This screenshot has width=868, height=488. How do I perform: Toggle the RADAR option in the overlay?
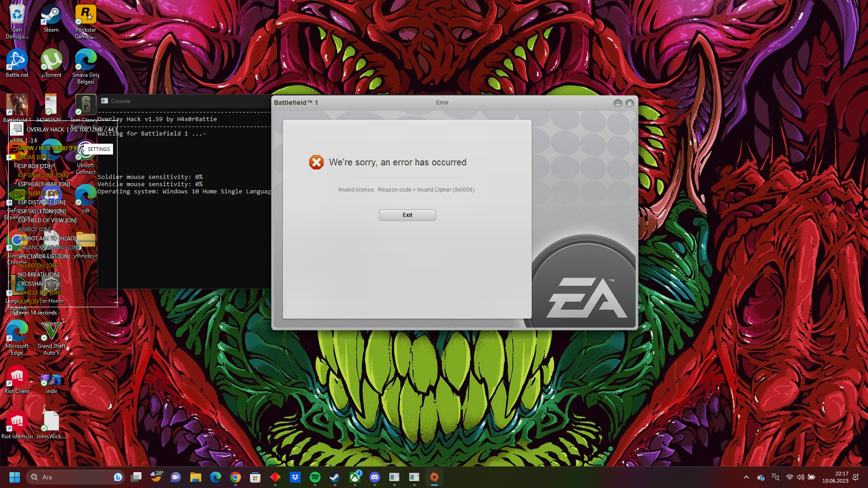tap(33, 157)
